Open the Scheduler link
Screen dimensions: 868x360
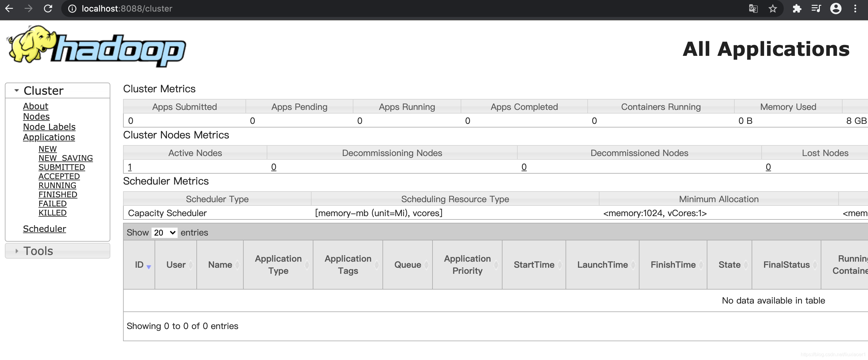click(44, 229)
